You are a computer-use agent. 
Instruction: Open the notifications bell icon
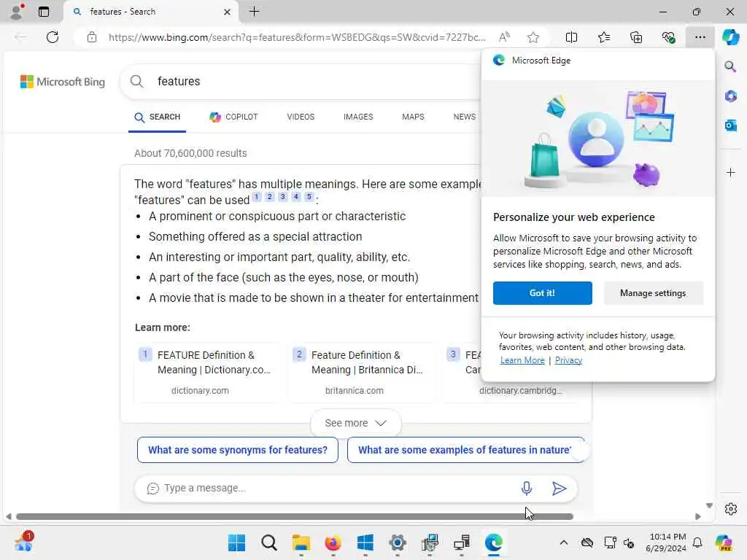click(697, 542)
